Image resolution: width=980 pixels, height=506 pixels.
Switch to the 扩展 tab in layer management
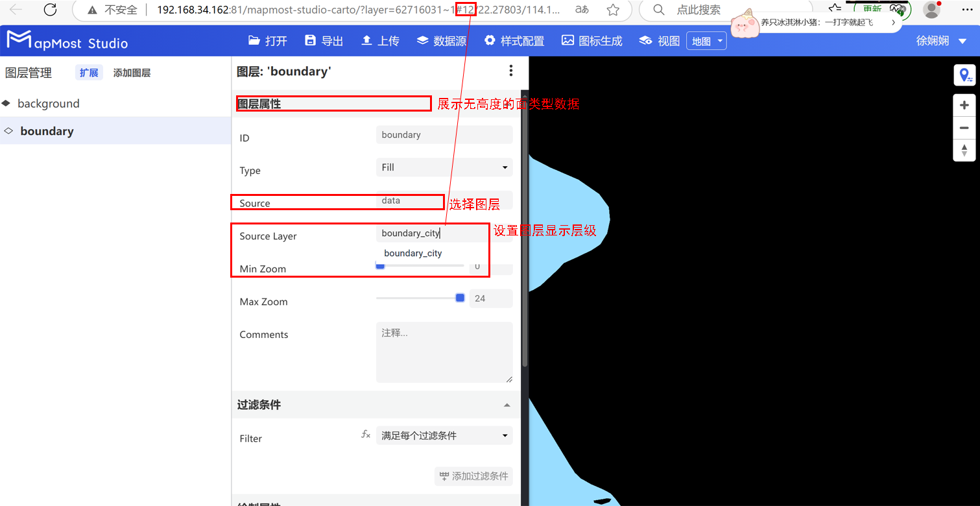[89, 72]
